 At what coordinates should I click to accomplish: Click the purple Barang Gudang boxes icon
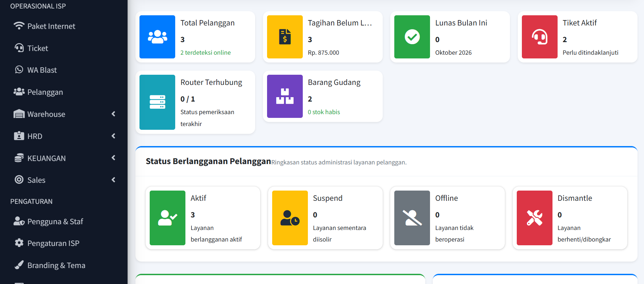285,96
